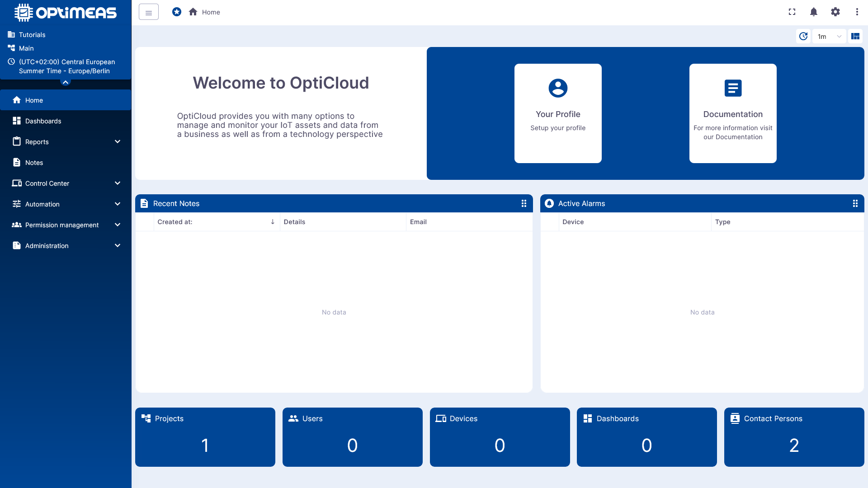Click the Control Center devices icon
This screenshot has width=868, height=488.
coord(17,183)
